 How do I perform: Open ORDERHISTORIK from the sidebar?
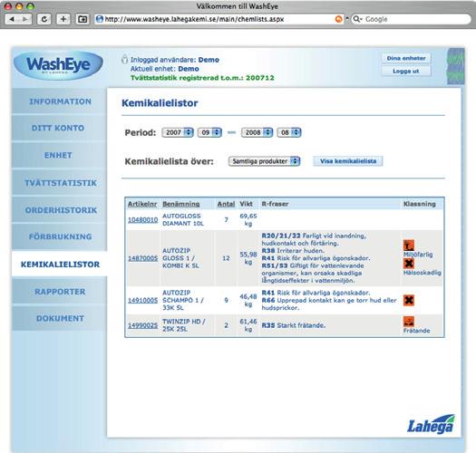60,210
